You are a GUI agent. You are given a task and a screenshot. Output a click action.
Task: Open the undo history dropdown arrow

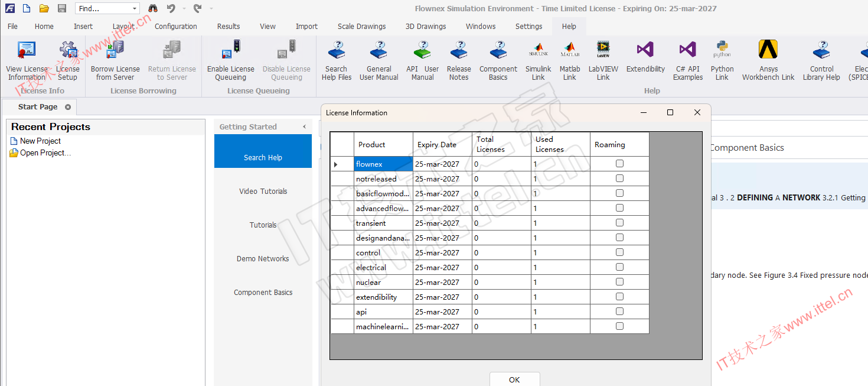point(184,8)
